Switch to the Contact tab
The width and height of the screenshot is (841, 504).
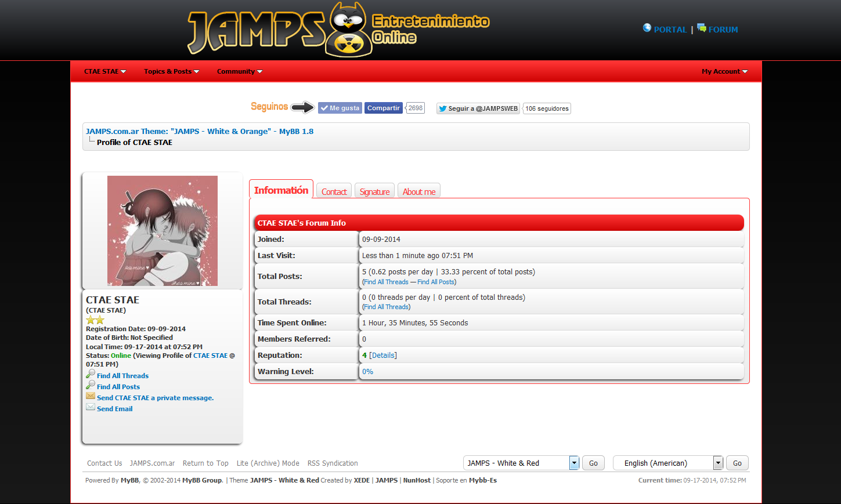334,191
